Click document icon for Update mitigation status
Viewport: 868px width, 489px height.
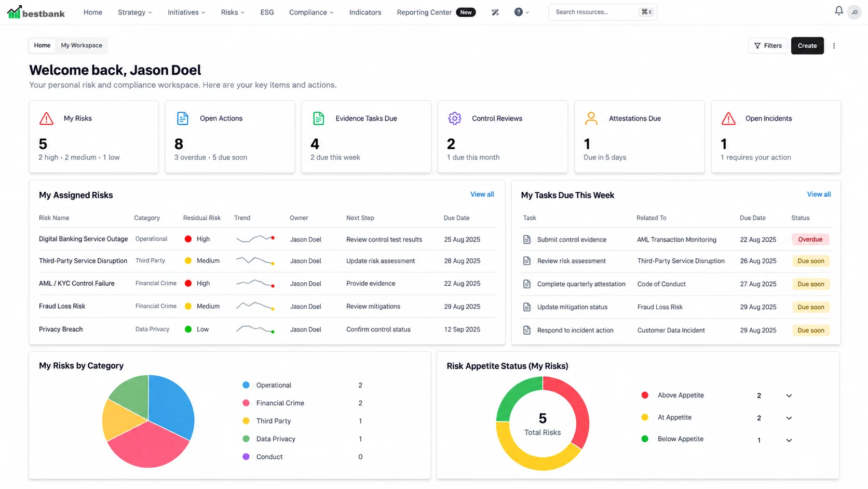pyautogui.click(x=527, y=307)
